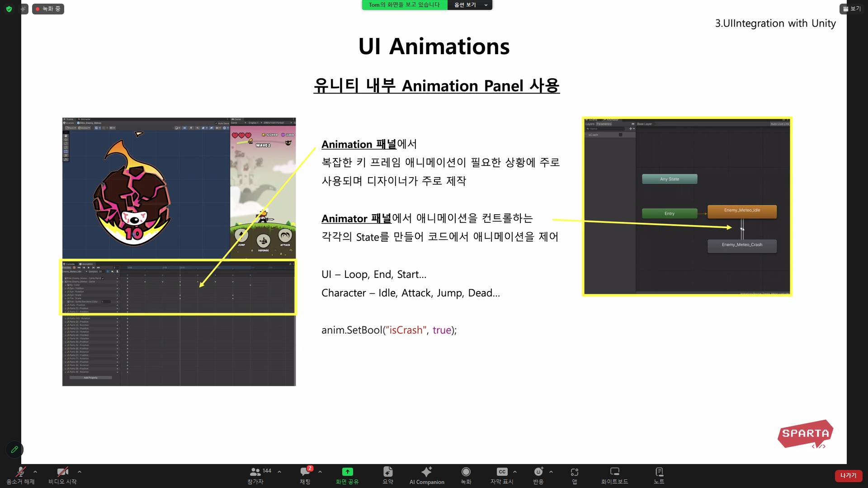
Task: Click the green annotation pencil icon
Action: tap(14, 449)
